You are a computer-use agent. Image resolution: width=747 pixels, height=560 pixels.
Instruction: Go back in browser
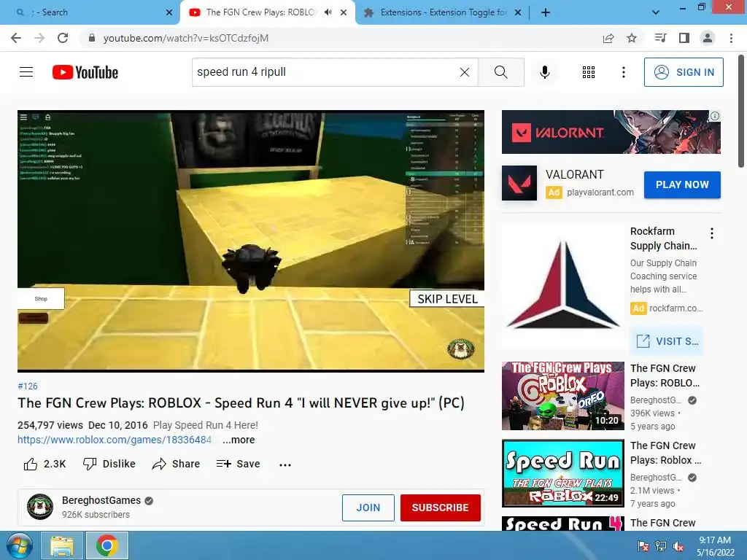pos(16,38)
